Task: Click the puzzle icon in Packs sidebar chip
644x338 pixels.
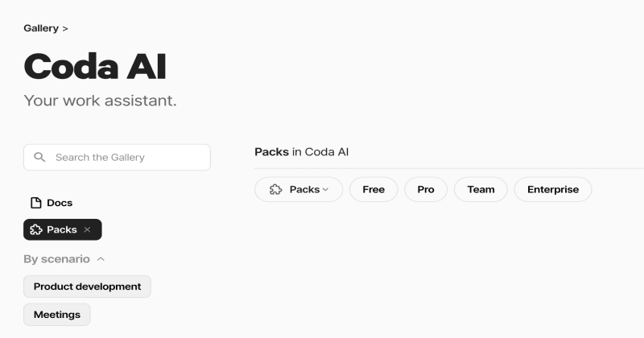Action: click(35, 229)
